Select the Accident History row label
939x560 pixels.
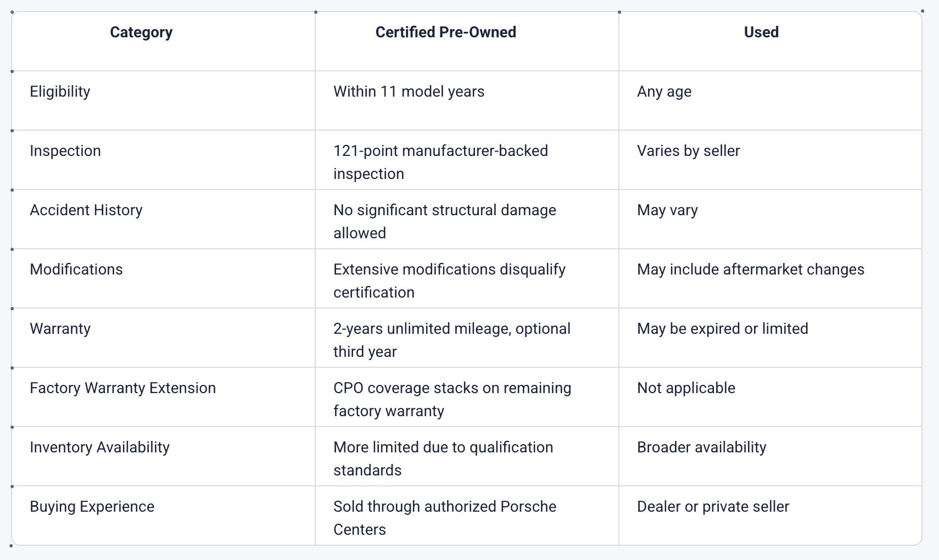[86, 210]
